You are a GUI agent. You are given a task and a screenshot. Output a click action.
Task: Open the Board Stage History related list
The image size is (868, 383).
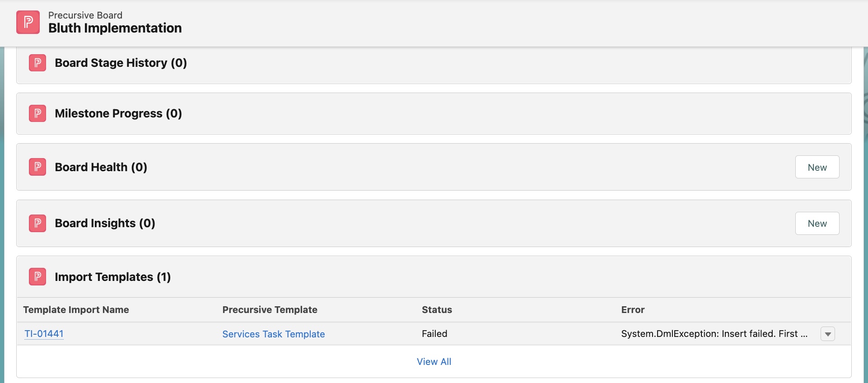click(121, 63)
